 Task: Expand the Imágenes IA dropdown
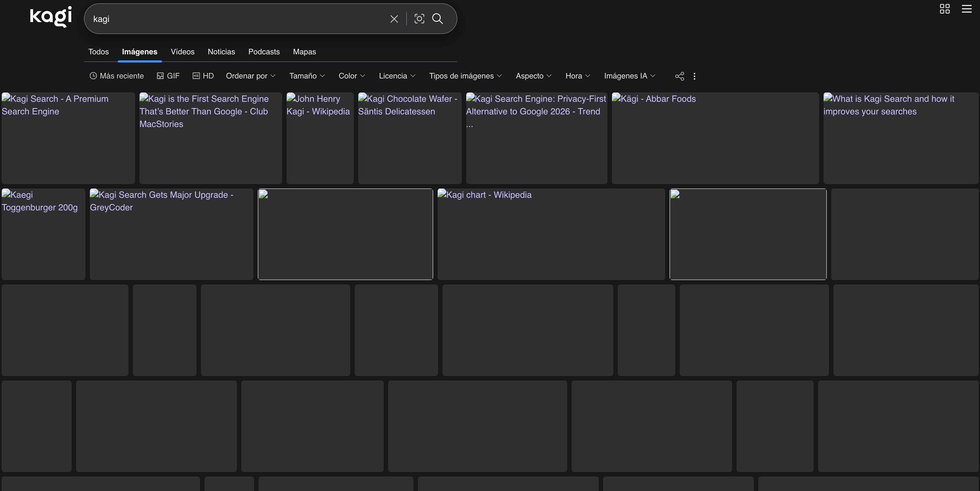point(630,76)
